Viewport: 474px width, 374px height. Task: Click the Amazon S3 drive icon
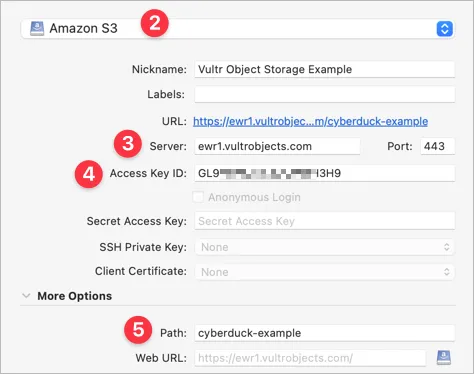point(37,29)
